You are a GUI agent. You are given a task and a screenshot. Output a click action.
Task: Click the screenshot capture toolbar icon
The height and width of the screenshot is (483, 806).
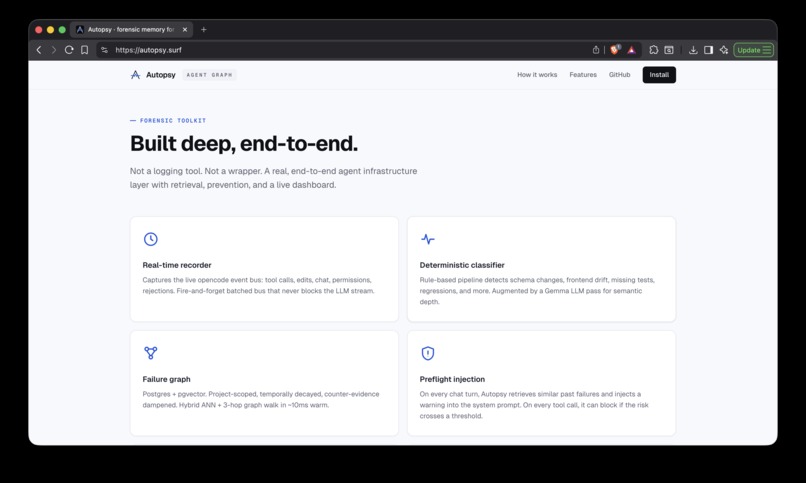669,50
